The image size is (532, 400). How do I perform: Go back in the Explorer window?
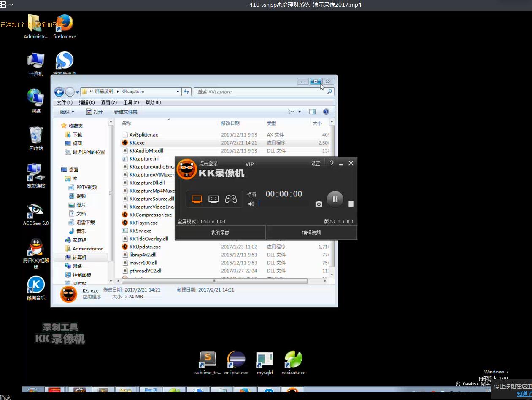point(59,91)
